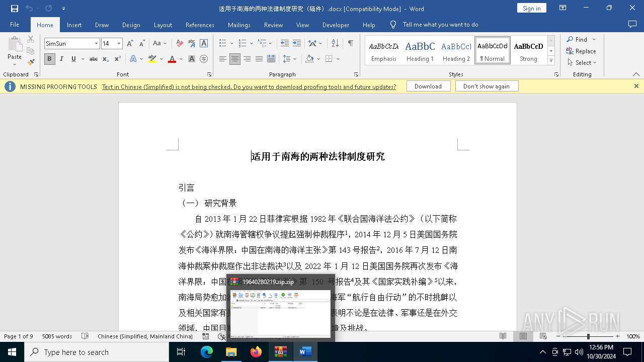The height and width of the screenshot is (362, 644).
Task: Shrink font size icon
Action: click(142, 44)
